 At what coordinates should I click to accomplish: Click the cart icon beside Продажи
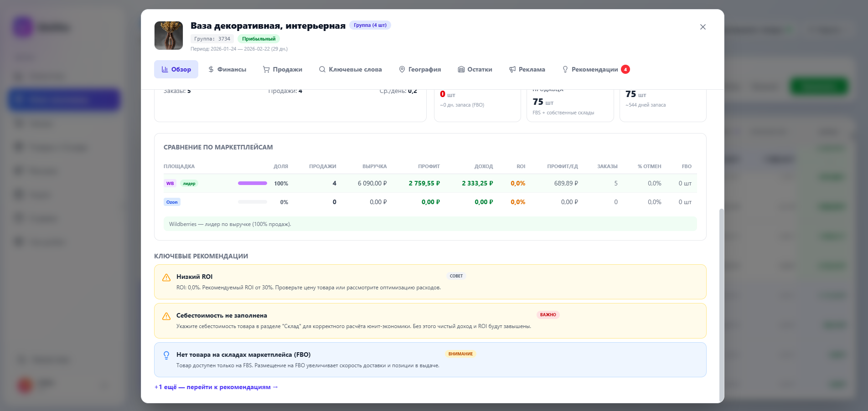tap(266, 69)
